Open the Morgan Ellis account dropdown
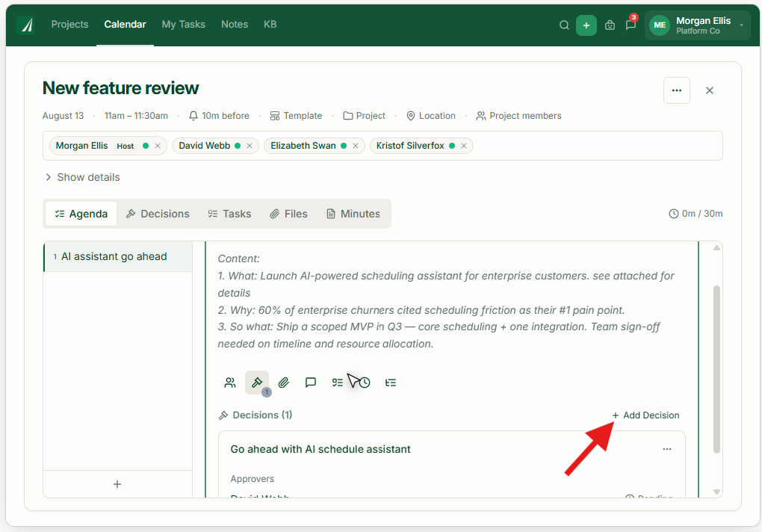 698,25
